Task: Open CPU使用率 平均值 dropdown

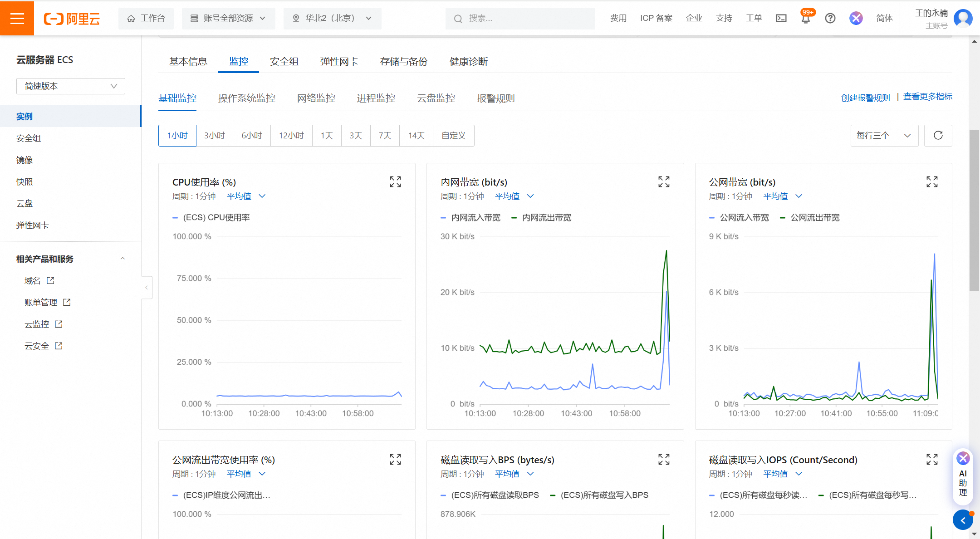Action: click(x=246, y=196)
